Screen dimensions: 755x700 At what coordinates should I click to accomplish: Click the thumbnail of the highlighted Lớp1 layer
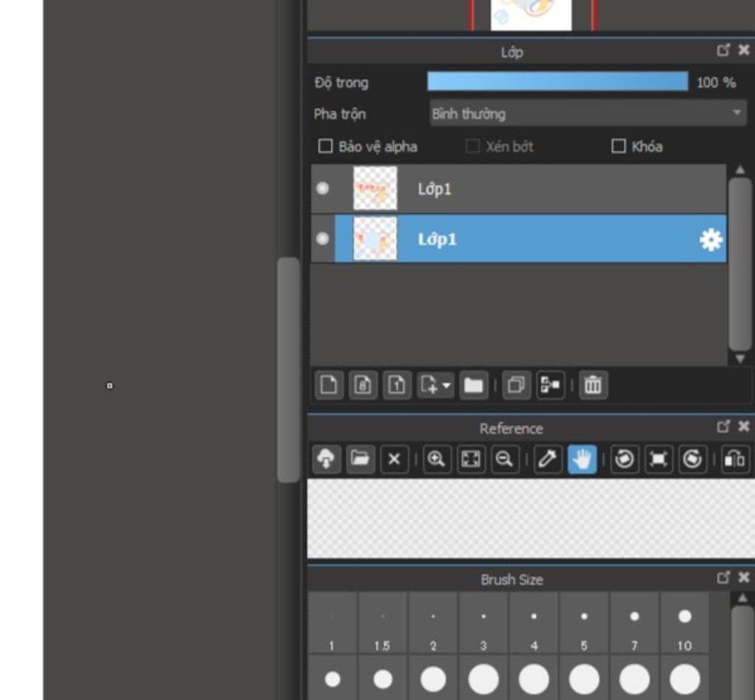(x=375, y=238)
